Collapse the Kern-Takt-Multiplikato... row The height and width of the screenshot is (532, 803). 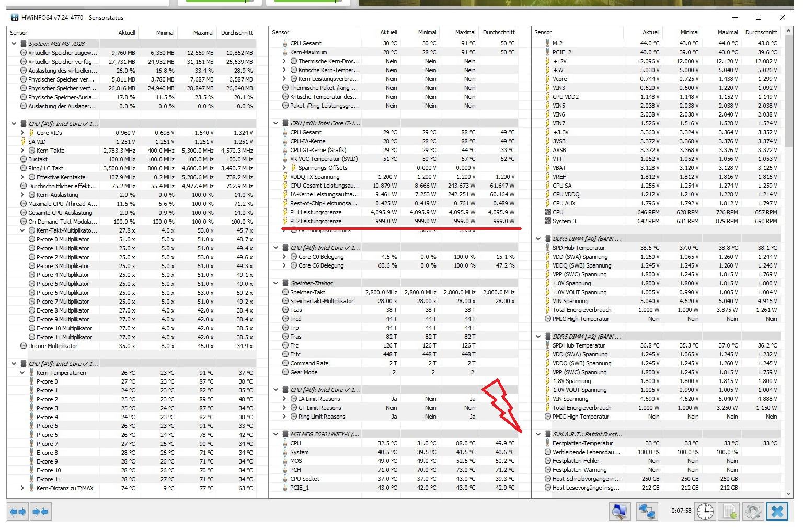22,230
